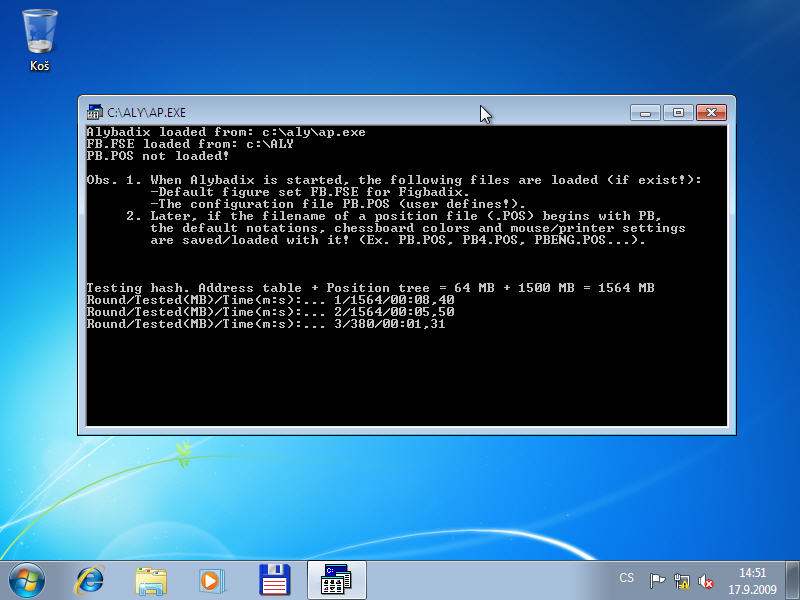
Task: Click the round 3/380/00:01,31 line
Action: pos(266,324)
